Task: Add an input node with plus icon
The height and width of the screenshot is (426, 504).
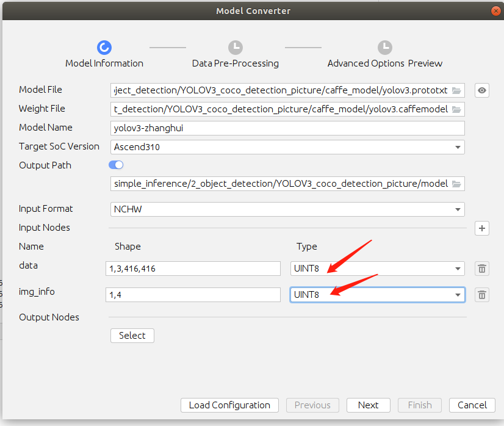Action: point(482,228)
